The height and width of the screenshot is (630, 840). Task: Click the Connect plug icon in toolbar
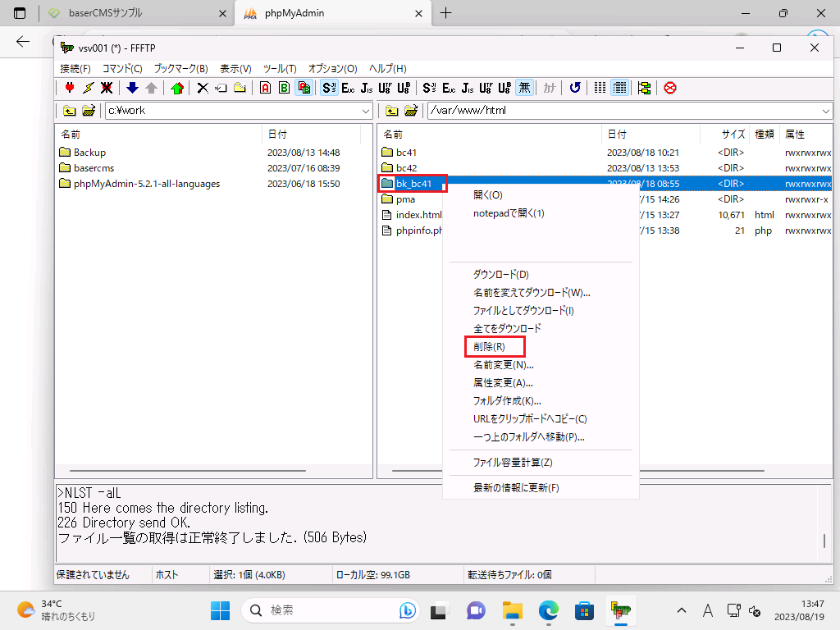70,88
